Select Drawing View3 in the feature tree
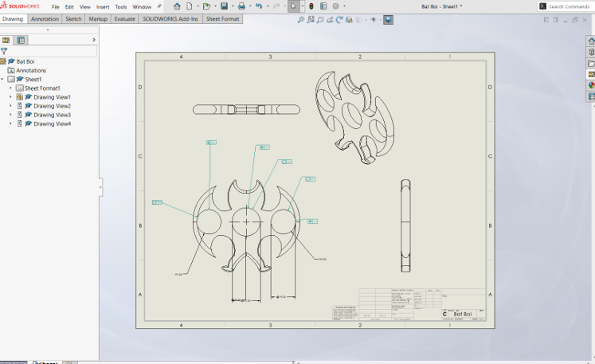The height and width of the screenshot is (364, 595). click(52, 115)
